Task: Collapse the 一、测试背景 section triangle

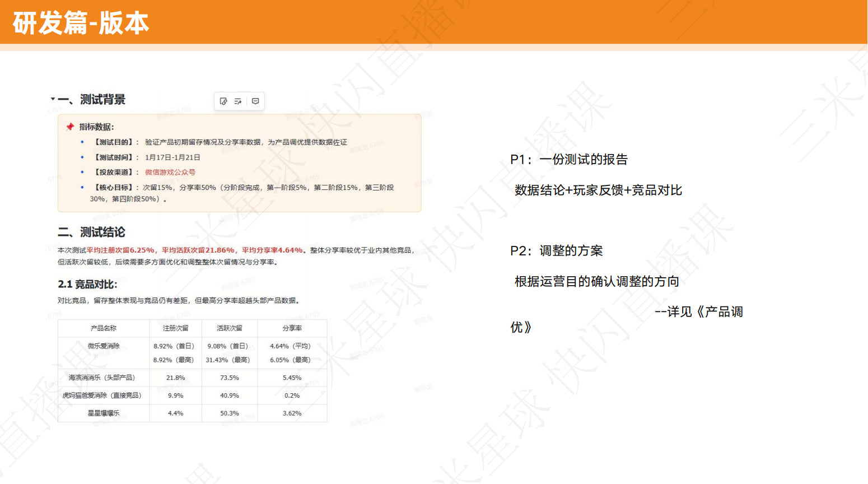Action: point(53,99)
